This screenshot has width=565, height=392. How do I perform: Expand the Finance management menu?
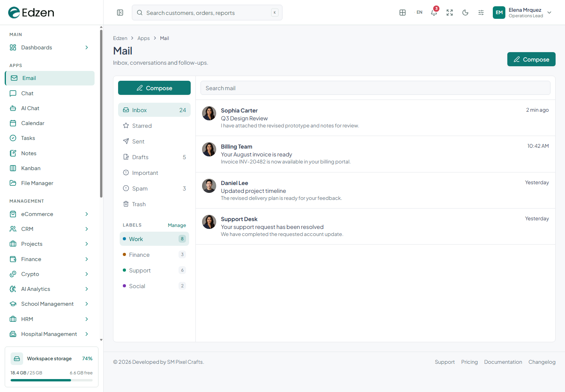pos(49,259)
